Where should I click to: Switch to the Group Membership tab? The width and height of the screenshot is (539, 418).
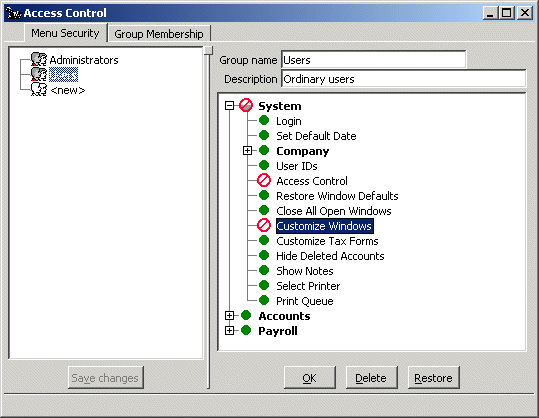click(x=159, y=34)
